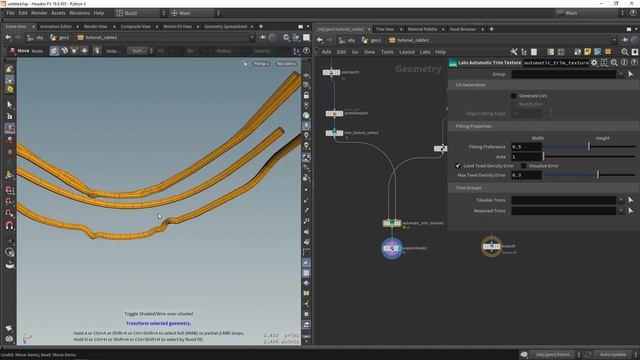Open the Tileable Trims dropdown arrow
640x360 pixels.
[x=621, y=200]
